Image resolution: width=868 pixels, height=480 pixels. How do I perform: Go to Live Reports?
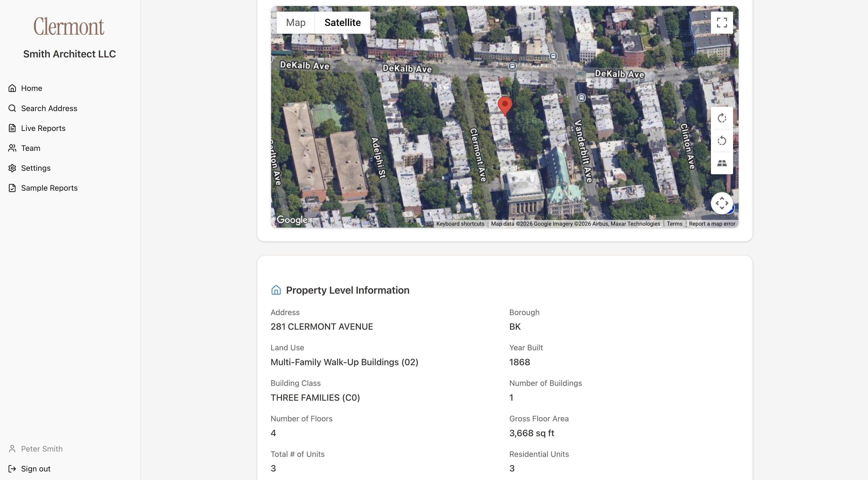pyautogui.click(x=43, y=128)
